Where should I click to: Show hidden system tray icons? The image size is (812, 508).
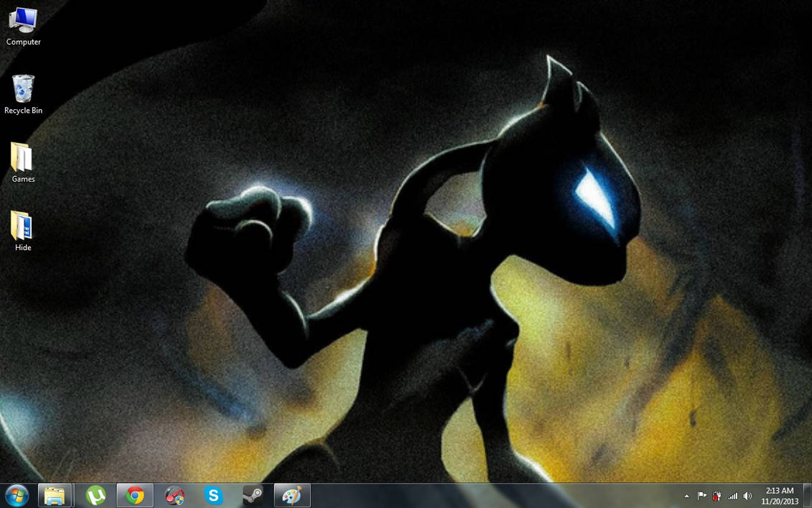coord(686,496)
